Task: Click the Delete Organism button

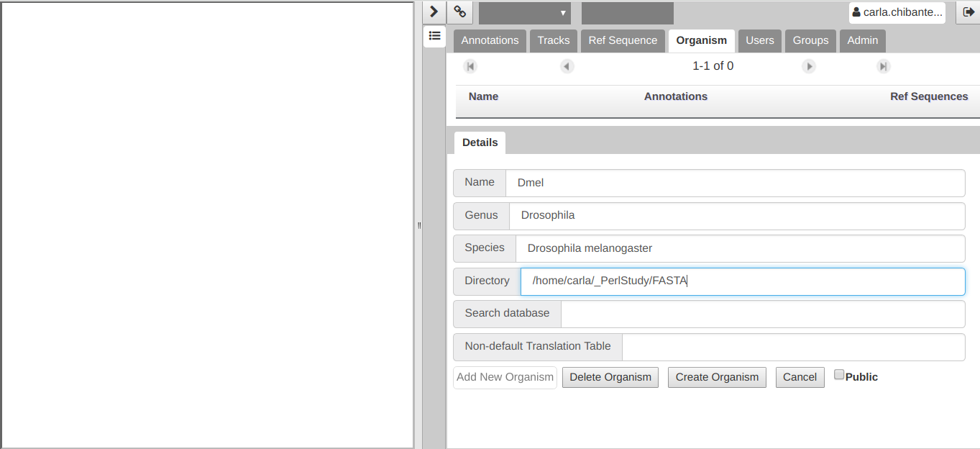Action: [x=610, y=377]
